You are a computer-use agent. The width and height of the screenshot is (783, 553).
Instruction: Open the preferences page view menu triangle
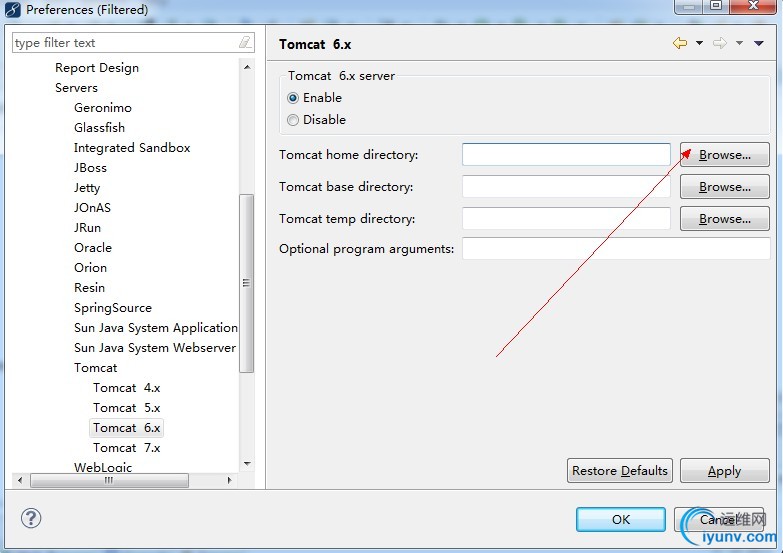click(x=759, y=43)
